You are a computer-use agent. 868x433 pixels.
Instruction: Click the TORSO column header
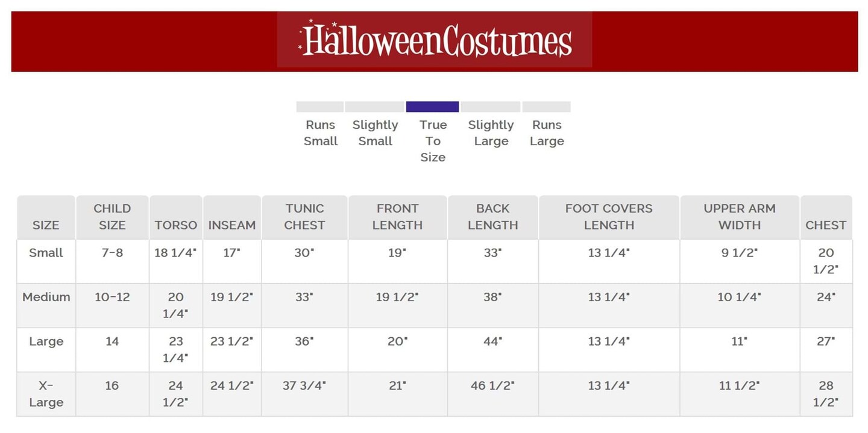tap(175, 225)
